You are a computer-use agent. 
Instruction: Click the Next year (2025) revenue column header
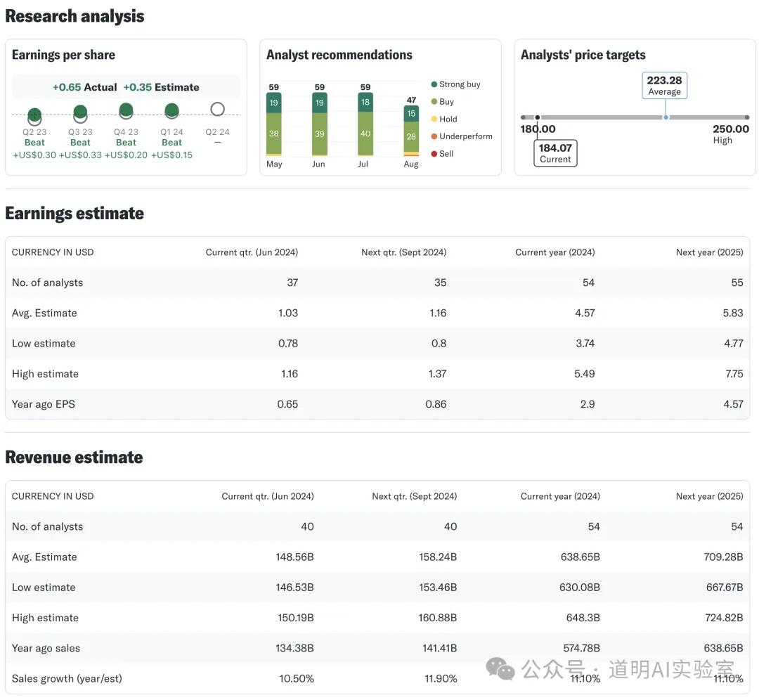709,496
